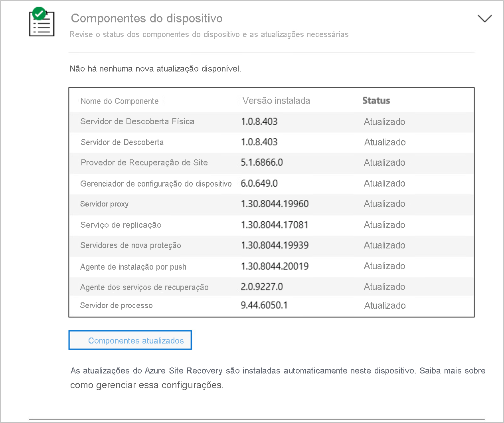Select the Servidor proxy component row

pos(105,204)
